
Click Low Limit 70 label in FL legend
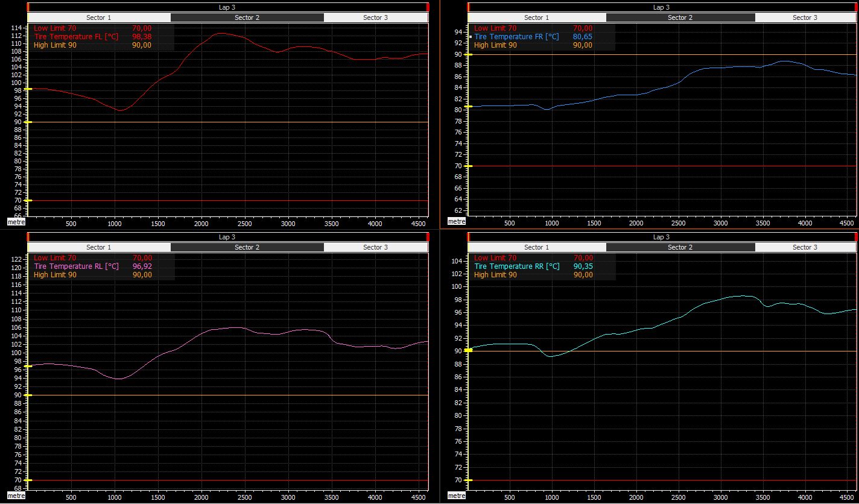pyautogui.click(x=55, y=28)
